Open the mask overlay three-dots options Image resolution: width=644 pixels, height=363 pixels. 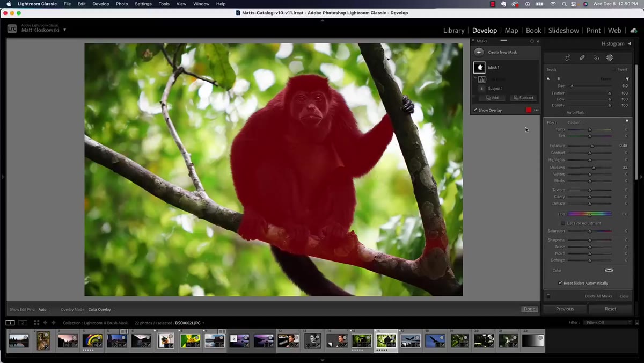click(536, 110)
